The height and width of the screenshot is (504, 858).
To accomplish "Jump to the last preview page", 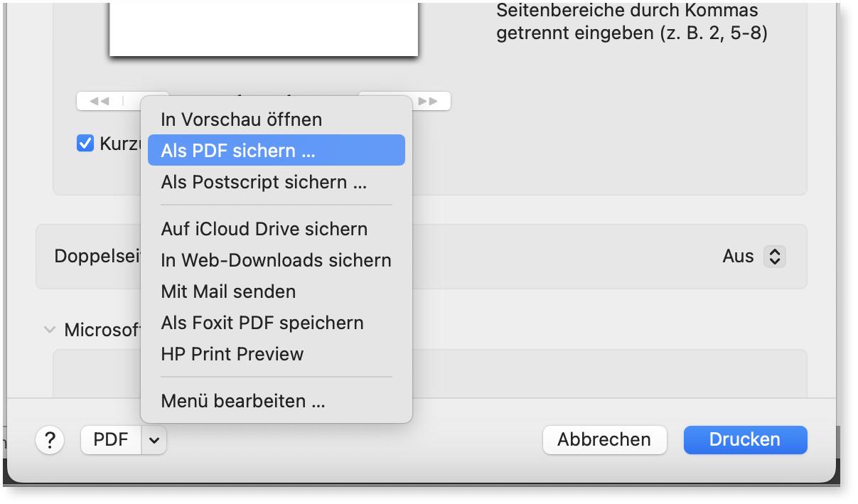I will [429, 101].
